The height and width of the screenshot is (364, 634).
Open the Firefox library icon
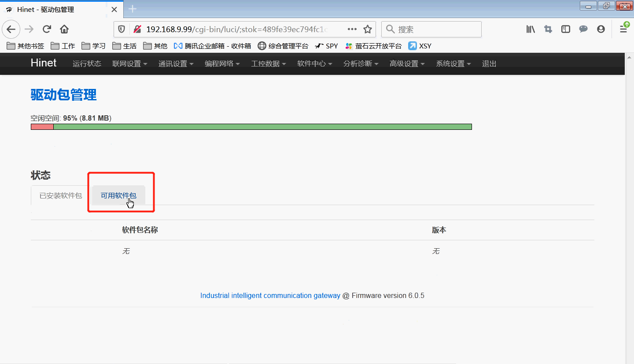[531, 29]
